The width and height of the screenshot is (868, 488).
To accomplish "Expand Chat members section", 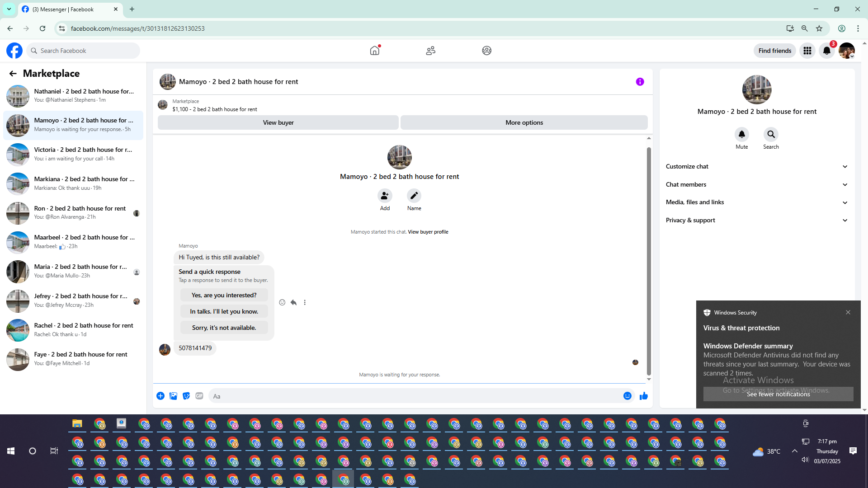I will [x=756, y=184].
